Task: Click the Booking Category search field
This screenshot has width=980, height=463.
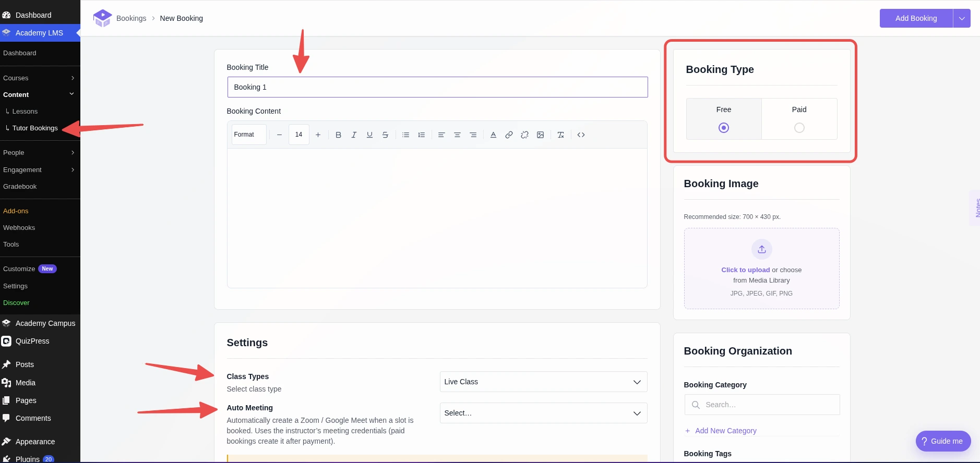Action: pyautogui.click(x=762, y=405)
